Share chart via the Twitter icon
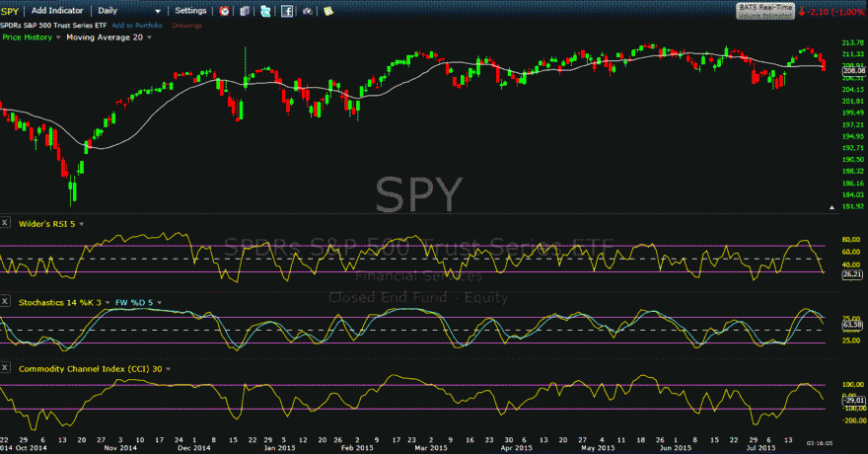This screenshot has width=868, height=454. click(x=265, y=11)
